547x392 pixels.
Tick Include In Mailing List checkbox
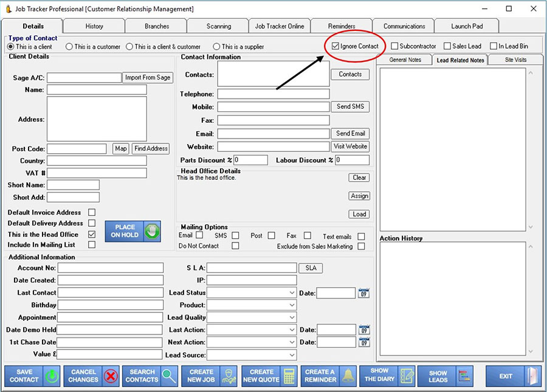(x=92, y=245)
